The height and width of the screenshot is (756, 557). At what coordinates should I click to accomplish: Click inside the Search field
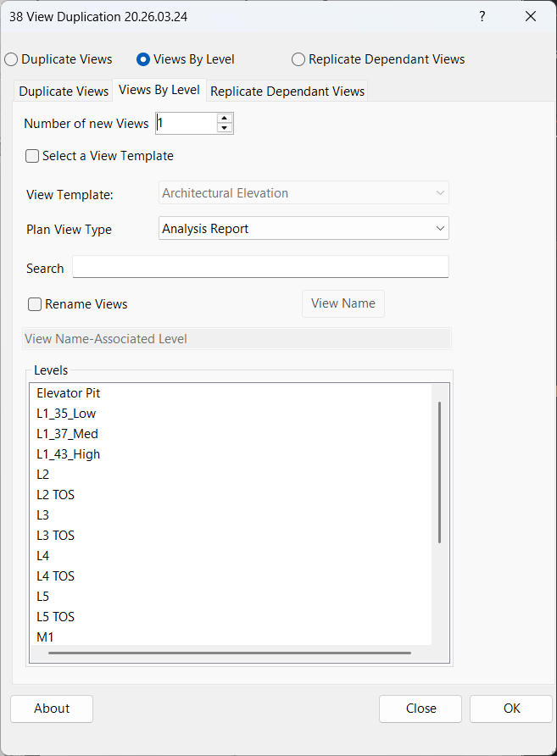(260, 267)
